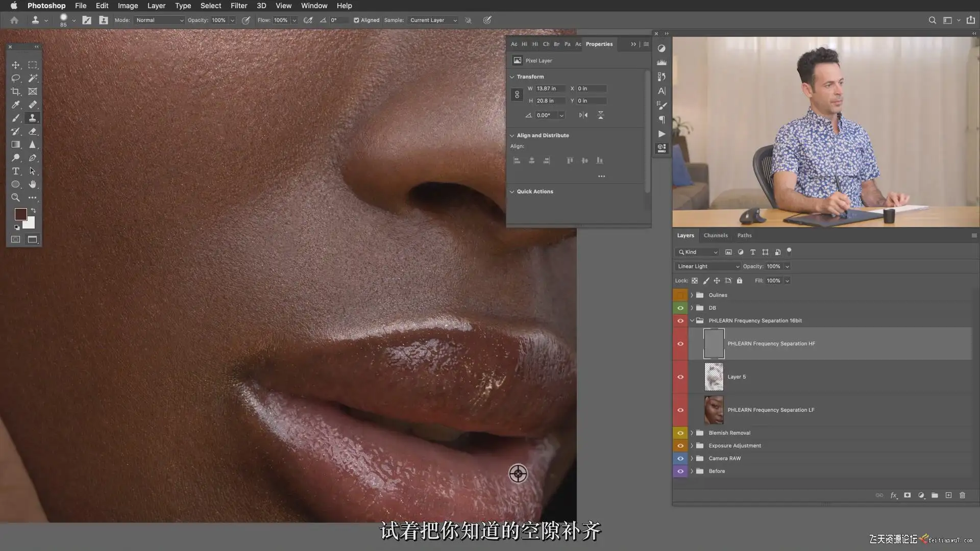Open the Linear Light blend mode dropdown
The height and width of the screenshot is (551, 980).
pyautogui.click(x=708, y=266)
